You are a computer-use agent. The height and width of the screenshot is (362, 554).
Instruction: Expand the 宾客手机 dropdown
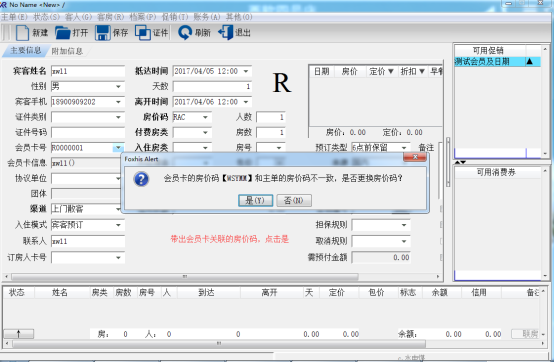tap(118, 102)
